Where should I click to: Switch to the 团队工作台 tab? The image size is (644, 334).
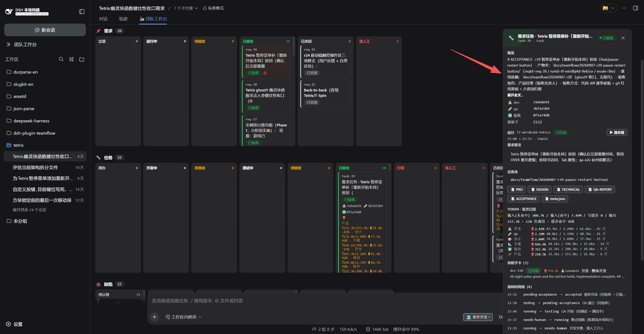pos(153,19)
